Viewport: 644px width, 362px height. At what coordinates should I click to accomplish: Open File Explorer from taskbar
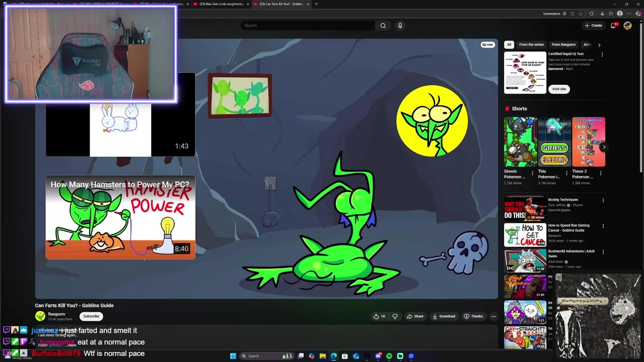pyautogui.click(x=323, y=356)
